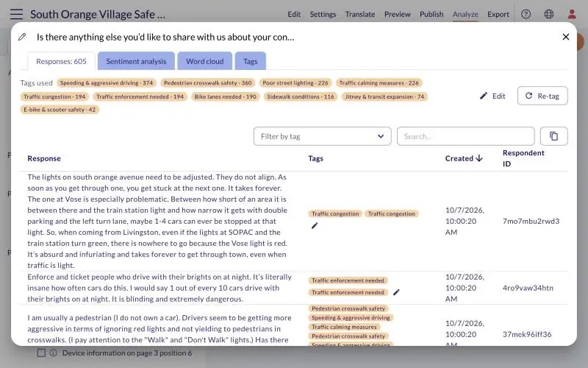The width and height of the screenshot is (588, 368).
Task: Click the Speeding & aggressive driving · 374 tag
Action: [106, 82]
